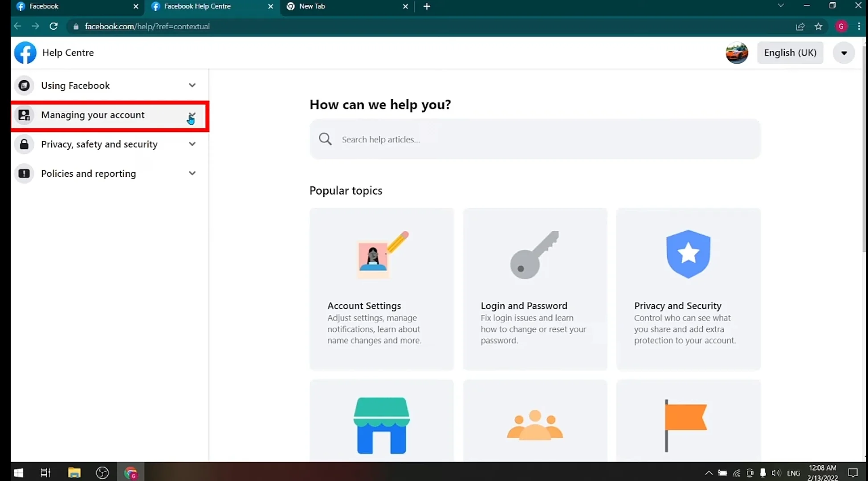868x481 pixels.
Task: Click the Facebook logo icon in Help Centre
Action: click(x=24, y=53)
